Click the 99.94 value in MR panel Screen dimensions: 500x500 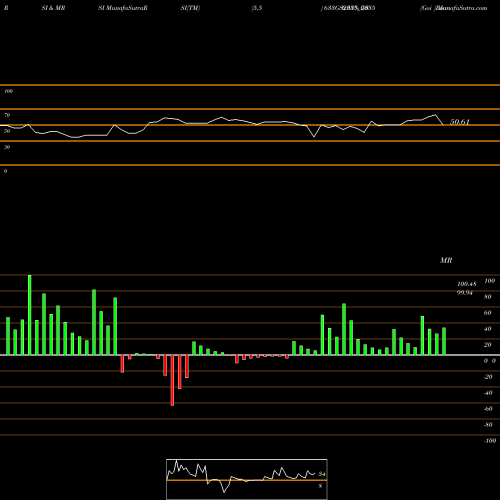click(x=465, y=293)
